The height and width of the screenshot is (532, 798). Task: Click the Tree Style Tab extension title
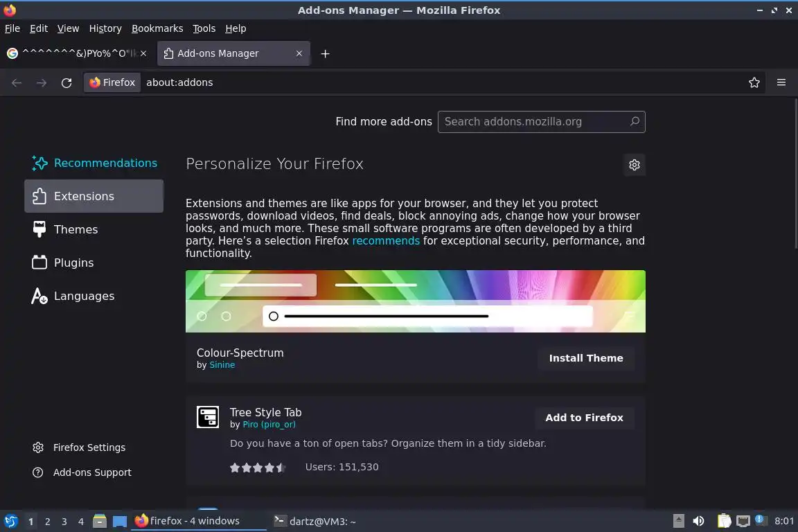click(x=266, y=412)
